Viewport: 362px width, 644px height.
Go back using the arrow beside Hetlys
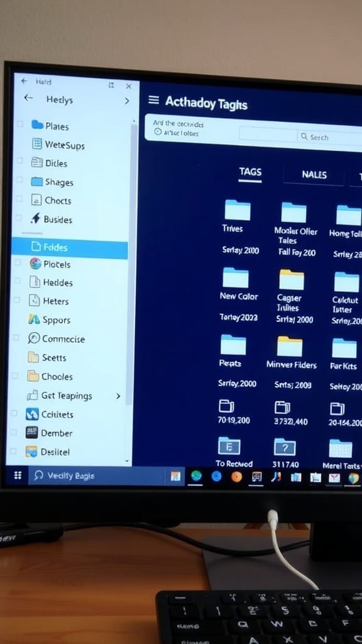point(28,97)
